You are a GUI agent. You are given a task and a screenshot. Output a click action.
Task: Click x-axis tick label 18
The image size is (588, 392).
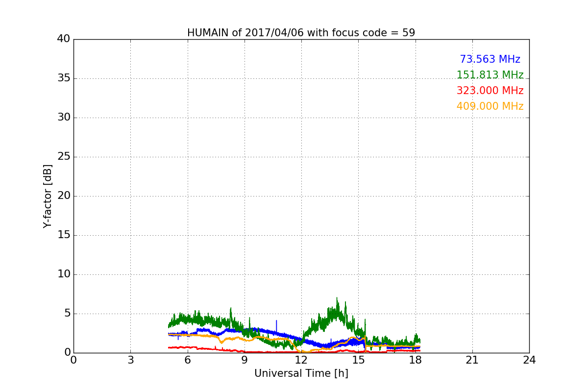point(415,360)
